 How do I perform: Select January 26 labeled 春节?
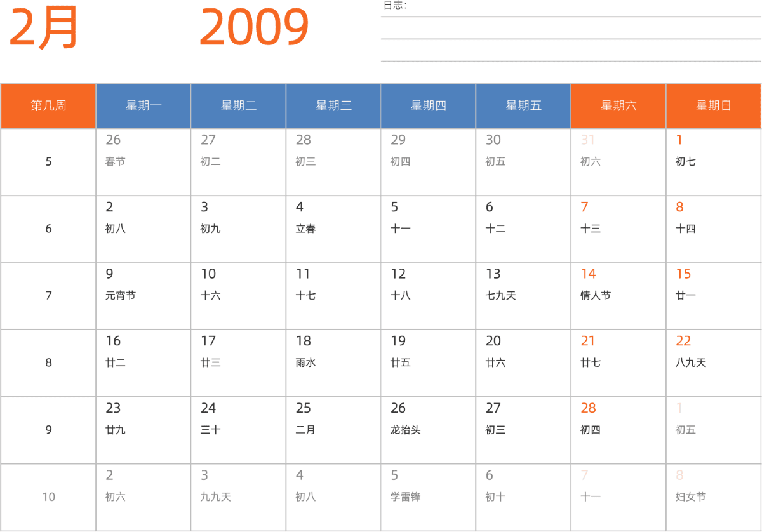[144, 162]
